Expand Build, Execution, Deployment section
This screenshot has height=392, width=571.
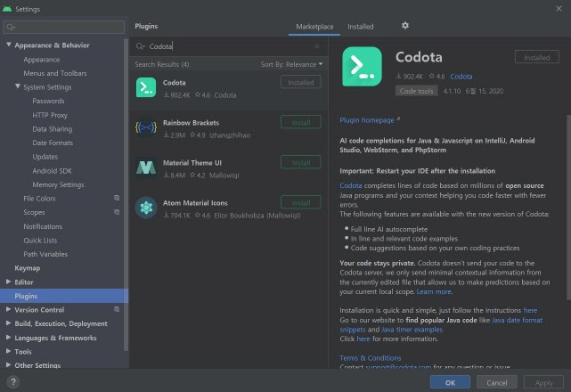coord(8,323)
